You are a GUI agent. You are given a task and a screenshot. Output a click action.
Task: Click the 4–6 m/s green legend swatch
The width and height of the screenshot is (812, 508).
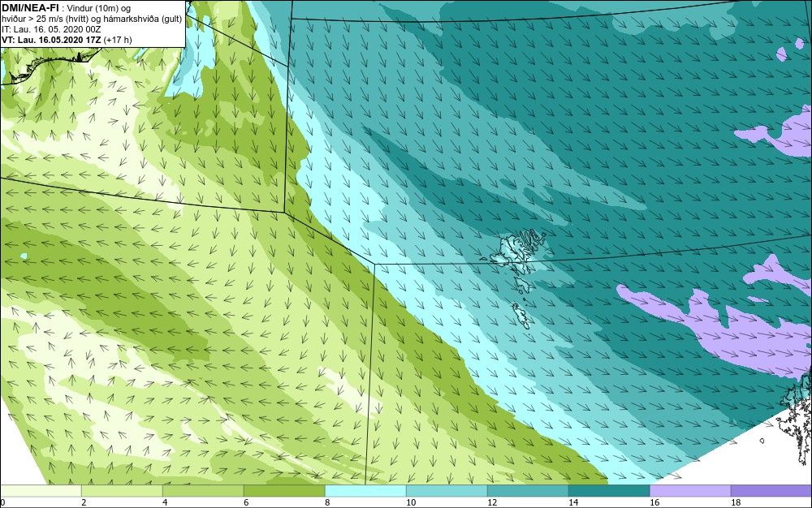[204, 490]
